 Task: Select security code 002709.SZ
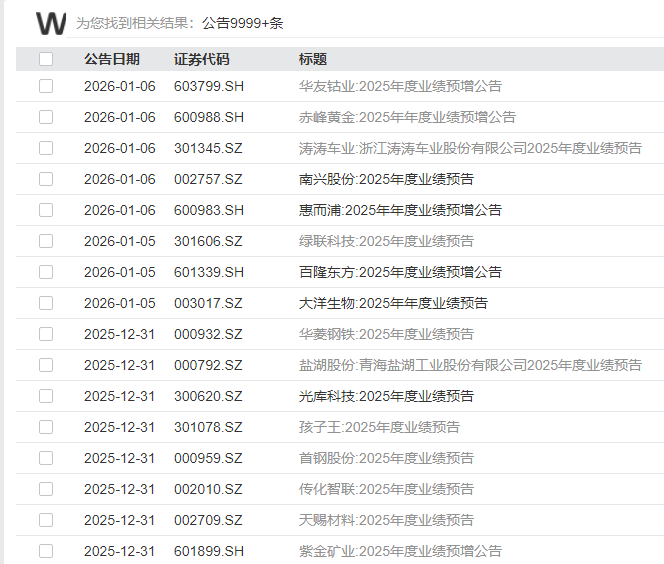(x=208, y=520)
